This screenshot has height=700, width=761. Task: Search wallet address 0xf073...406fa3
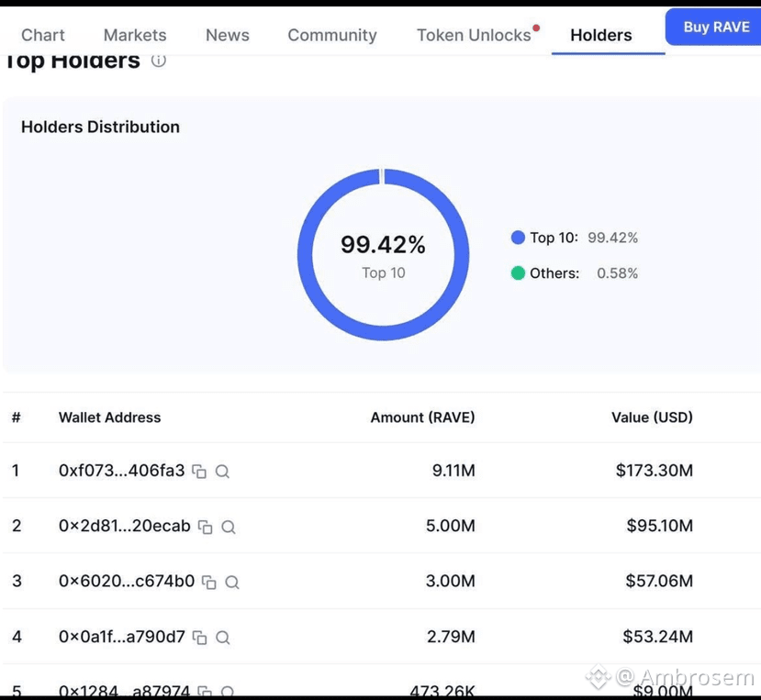pyautogui.click(x=222, y=471)
